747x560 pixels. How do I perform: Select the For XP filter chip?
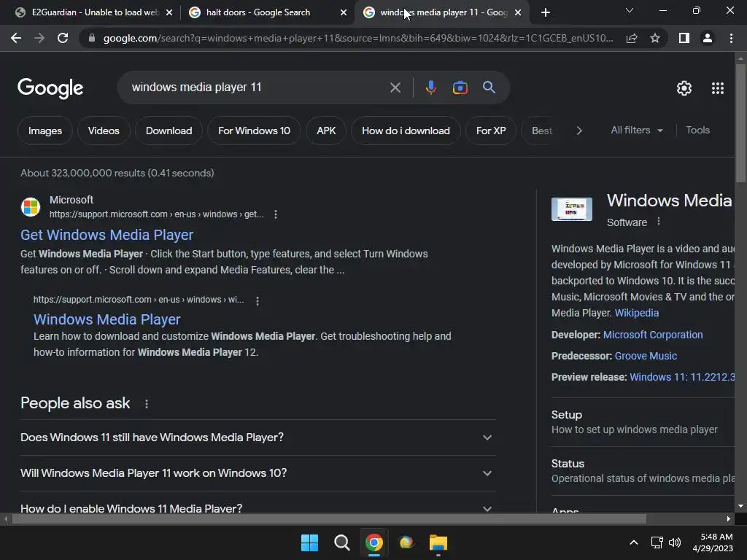click(491, 131)
